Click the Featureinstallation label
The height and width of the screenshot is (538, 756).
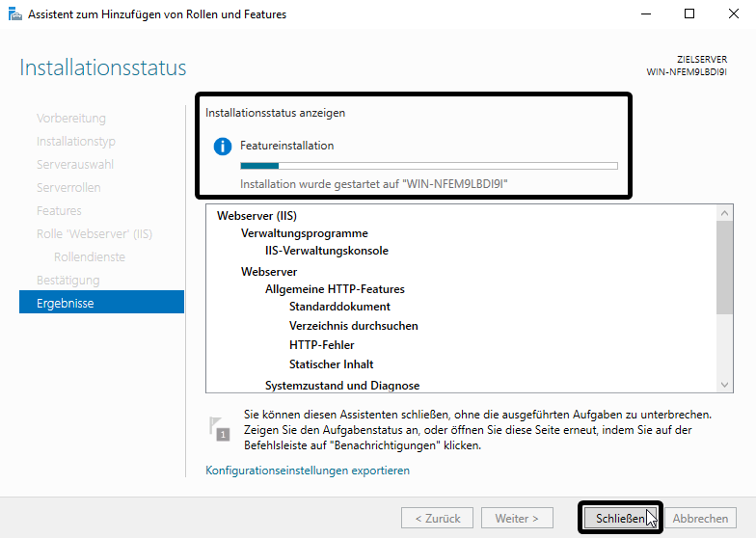click(287, 146)
